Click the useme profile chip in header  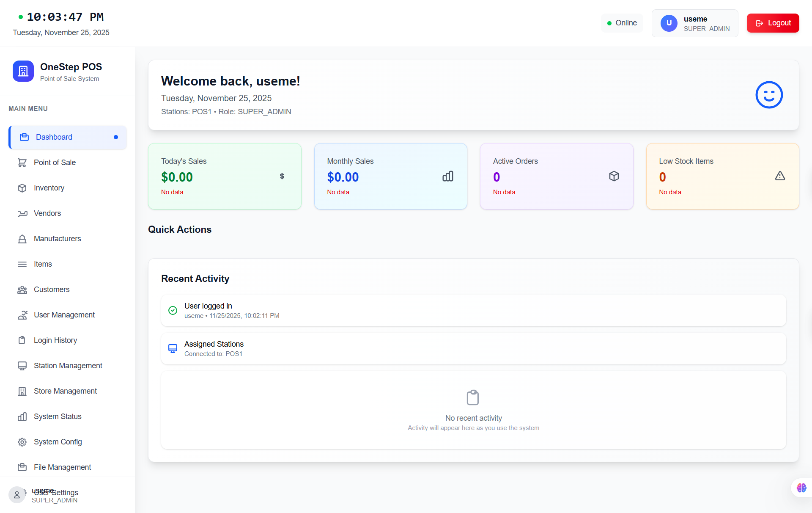(x=694, y=23)
